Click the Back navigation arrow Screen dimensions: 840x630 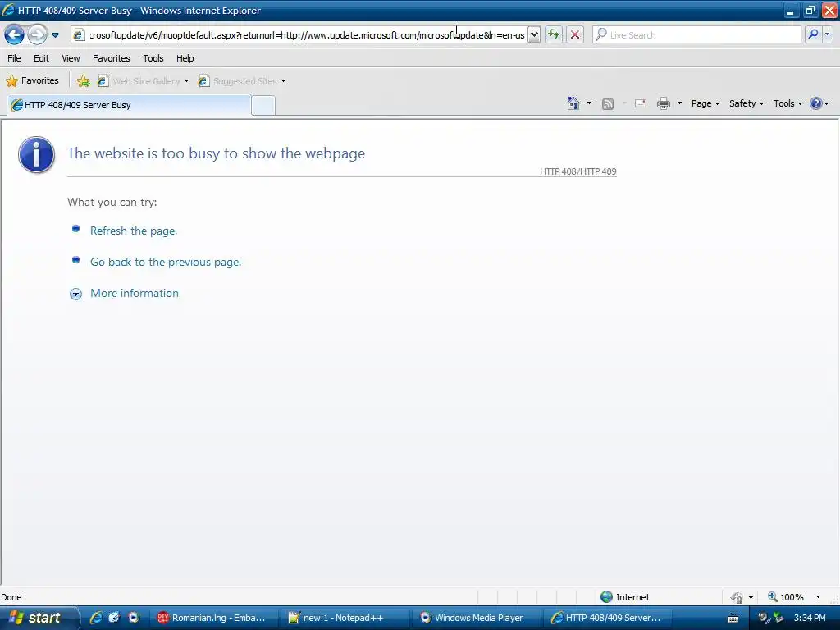coord(15,35)
